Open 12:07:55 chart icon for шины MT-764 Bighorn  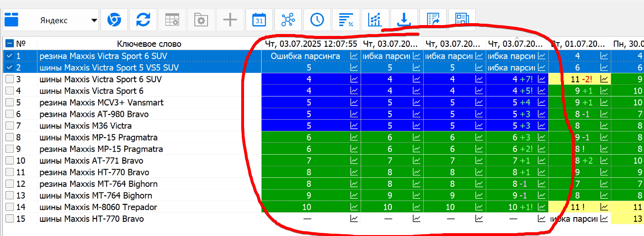[x=354, y=196]
